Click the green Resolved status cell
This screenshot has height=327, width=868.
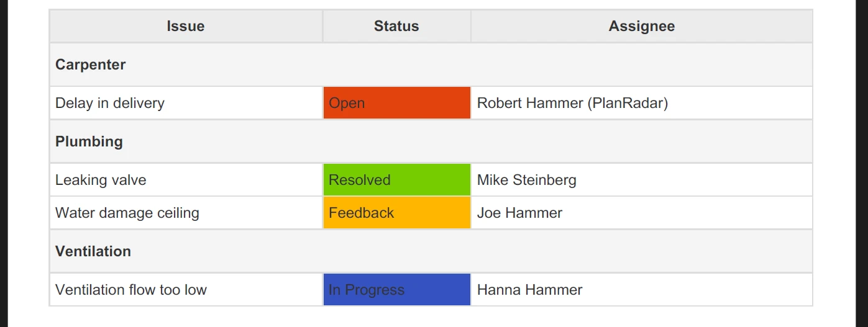tap(396, 180)
